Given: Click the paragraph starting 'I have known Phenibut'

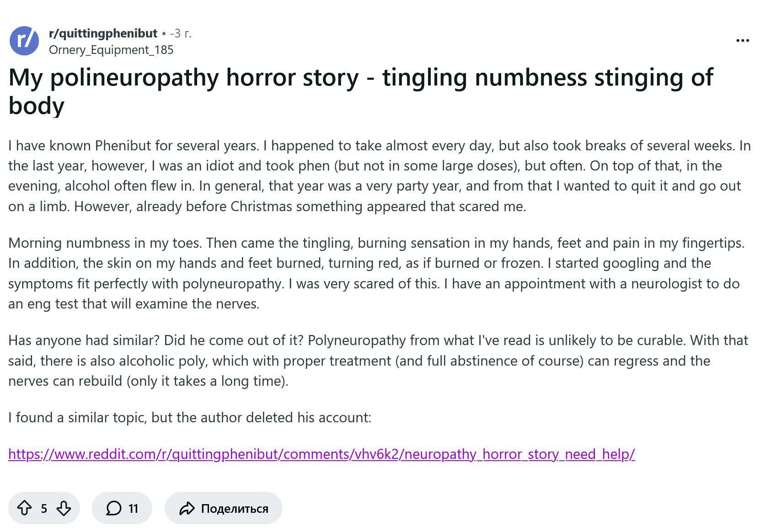Looking at the screenshot, I should tap(380, 176).
